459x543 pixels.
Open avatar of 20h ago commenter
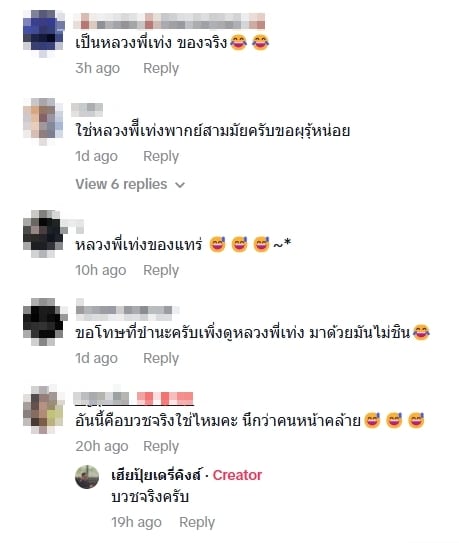point(44,409)
